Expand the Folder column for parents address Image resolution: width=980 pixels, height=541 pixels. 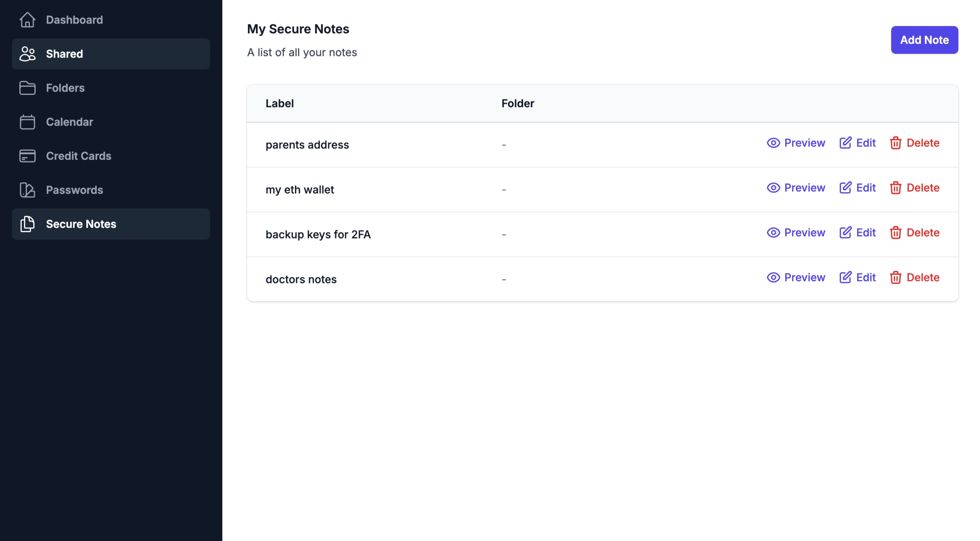pos(504,144)
